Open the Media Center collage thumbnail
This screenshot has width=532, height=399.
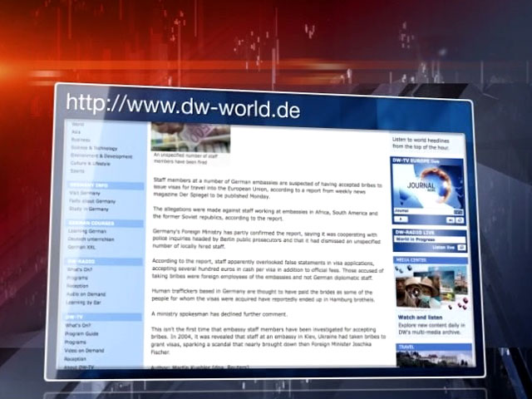(432, 287)
